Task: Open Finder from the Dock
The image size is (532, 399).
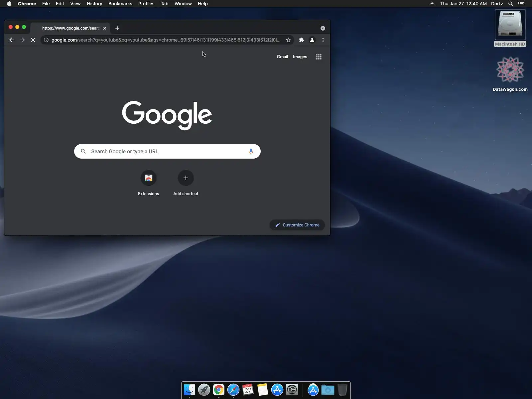Action: tap(190, 390)
